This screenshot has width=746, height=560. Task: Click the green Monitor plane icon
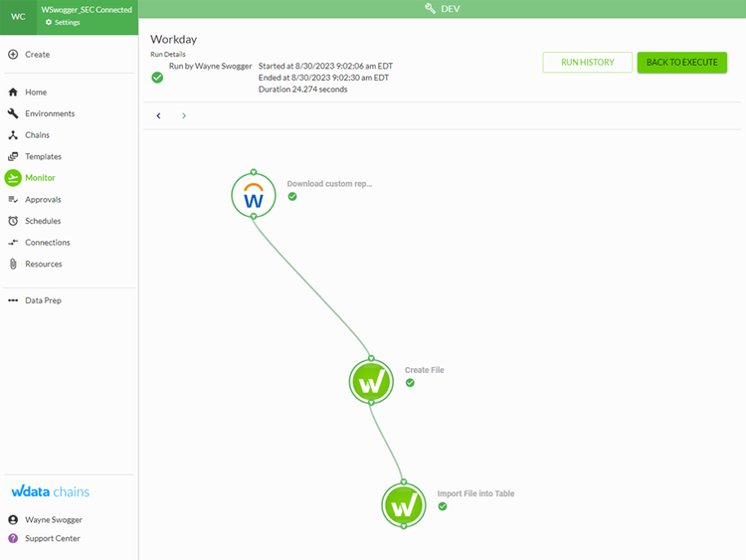coord(13,178)
